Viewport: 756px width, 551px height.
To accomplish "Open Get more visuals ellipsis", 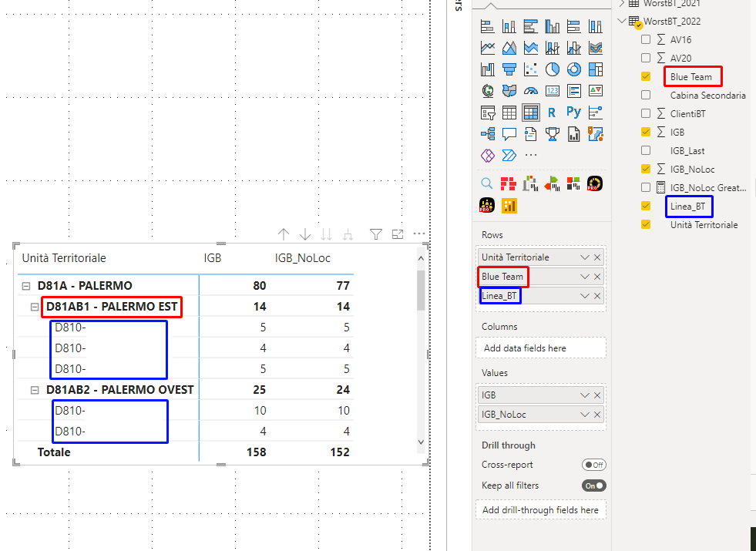I will coord(531,155).
